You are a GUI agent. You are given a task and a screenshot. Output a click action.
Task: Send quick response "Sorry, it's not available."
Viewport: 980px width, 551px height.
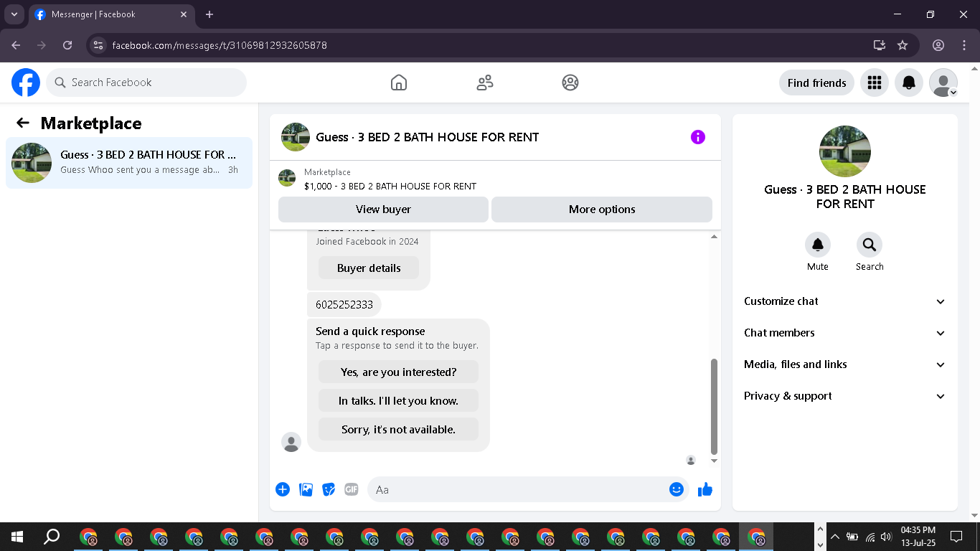coord(398,430)
